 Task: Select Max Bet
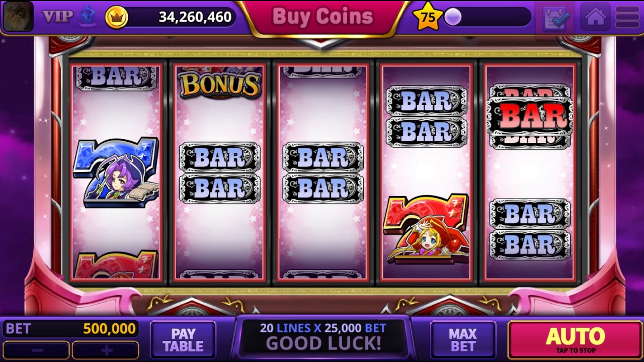462,340
